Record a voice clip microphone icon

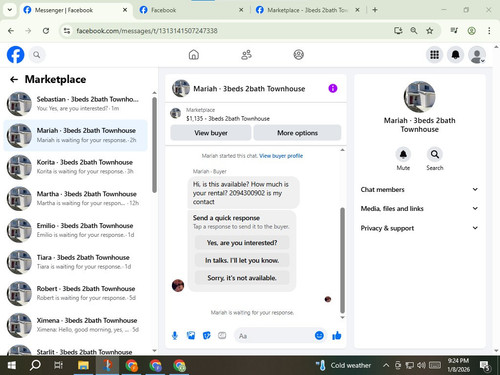point(175,336)
